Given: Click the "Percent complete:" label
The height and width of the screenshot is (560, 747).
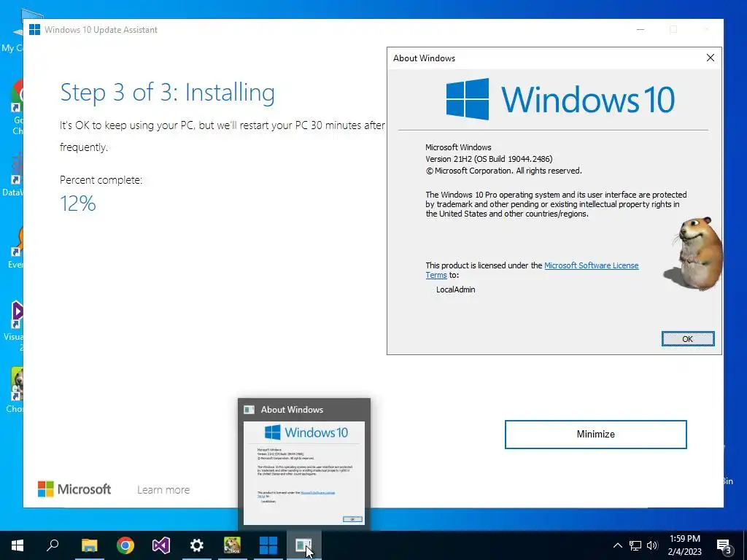Looking at the screenshot, I should coord(101,180).
